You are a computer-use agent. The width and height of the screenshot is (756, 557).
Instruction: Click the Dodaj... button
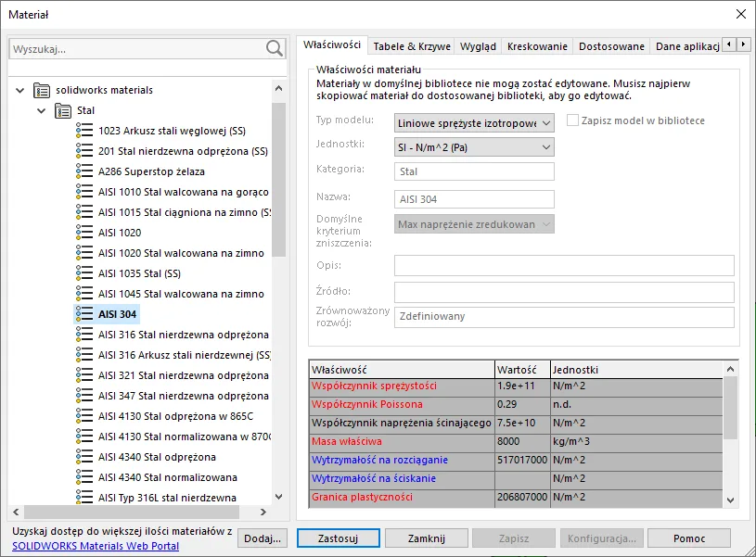pyautogui.click(x=263, y=538)
